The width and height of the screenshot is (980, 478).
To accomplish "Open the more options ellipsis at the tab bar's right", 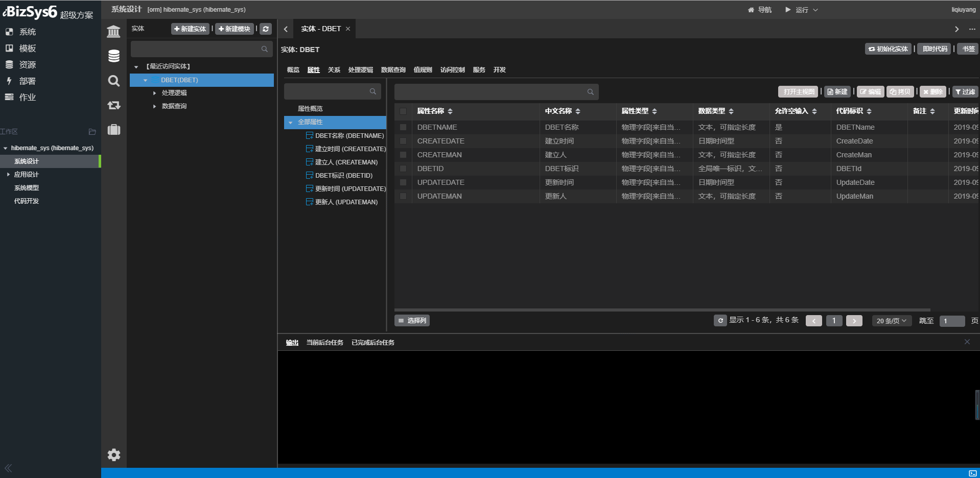I will click(972, 29).
